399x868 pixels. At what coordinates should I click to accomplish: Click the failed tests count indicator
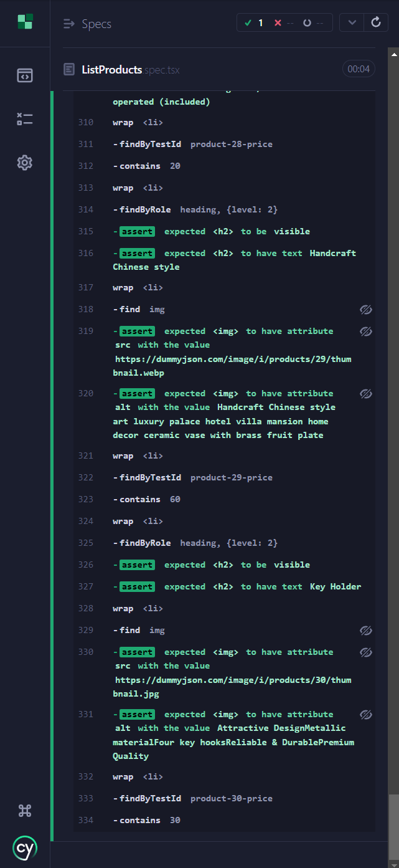coord(283,23)
